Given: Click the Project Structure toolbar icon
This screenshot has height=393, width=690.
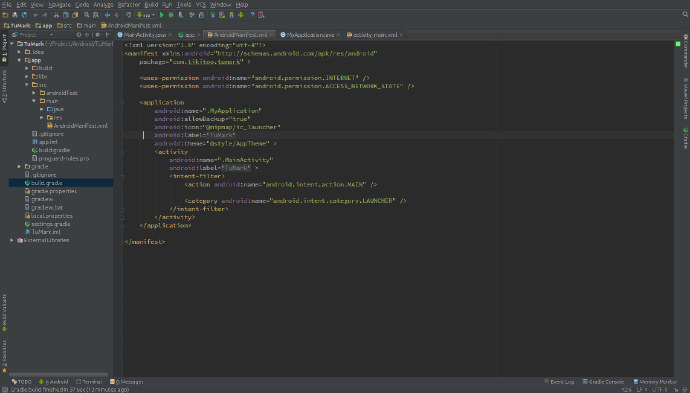Looking at the screenshot, I should click(202, 15).
